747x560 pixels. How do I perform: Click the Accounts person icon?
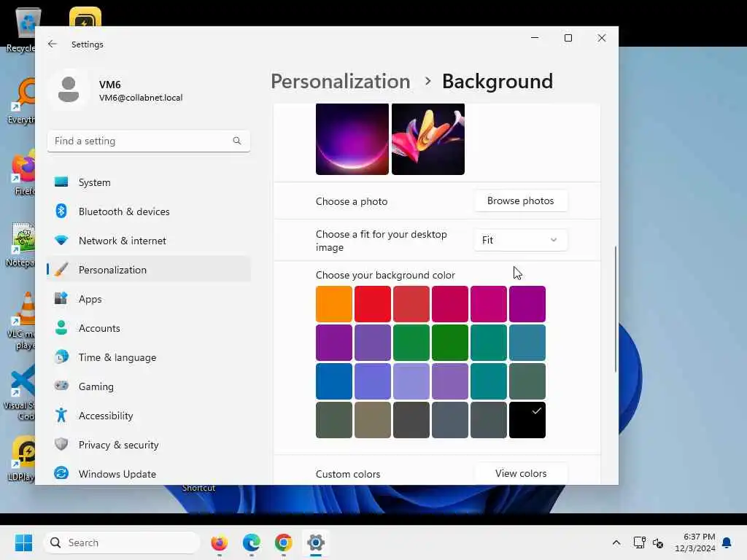click(61, 327)
